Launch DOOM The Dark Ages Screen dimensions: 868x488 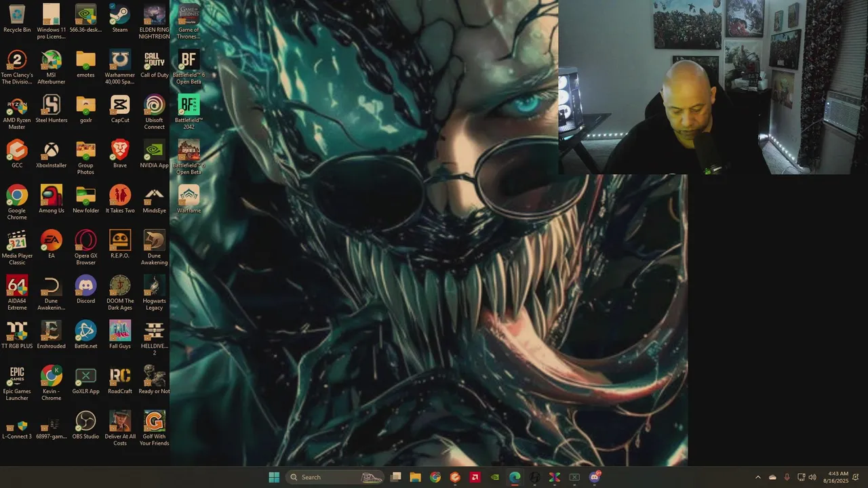120,293
